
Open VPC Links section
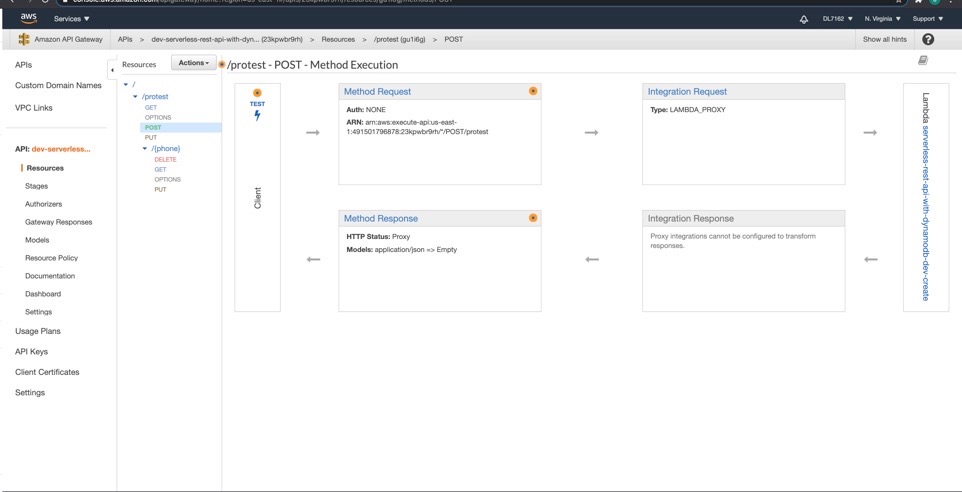pos(34,108)
